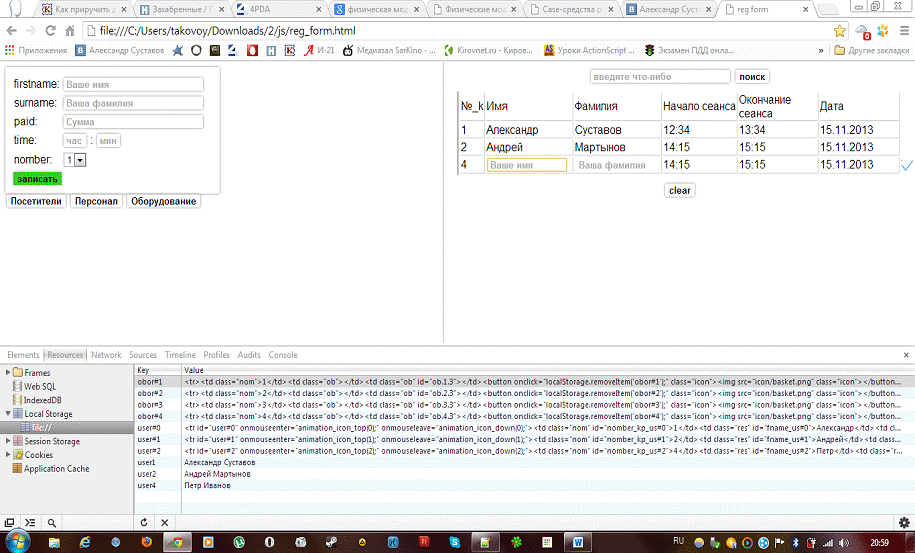Expand the Session Storage tree node
Image resolution: width=915 pixels, height=553 pixels.
(x=9, y=441)
